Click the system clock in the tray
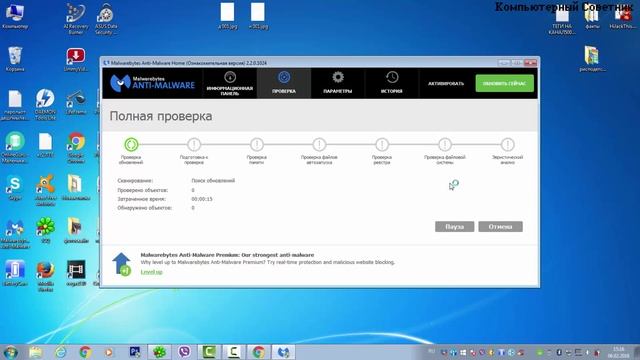The height and width of the screenshot is (360, 640). pyautogui.click(x=618, y=352)
